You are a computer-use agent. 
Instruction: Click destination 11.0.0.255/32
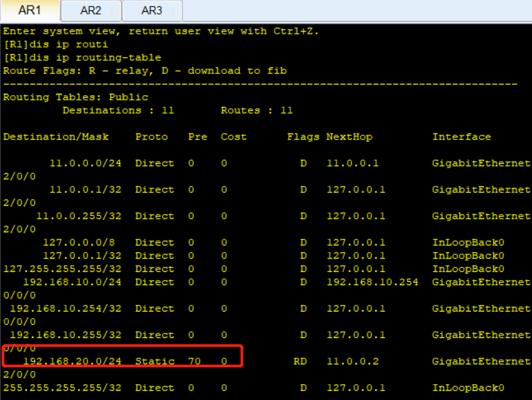[x=79, y=217]
